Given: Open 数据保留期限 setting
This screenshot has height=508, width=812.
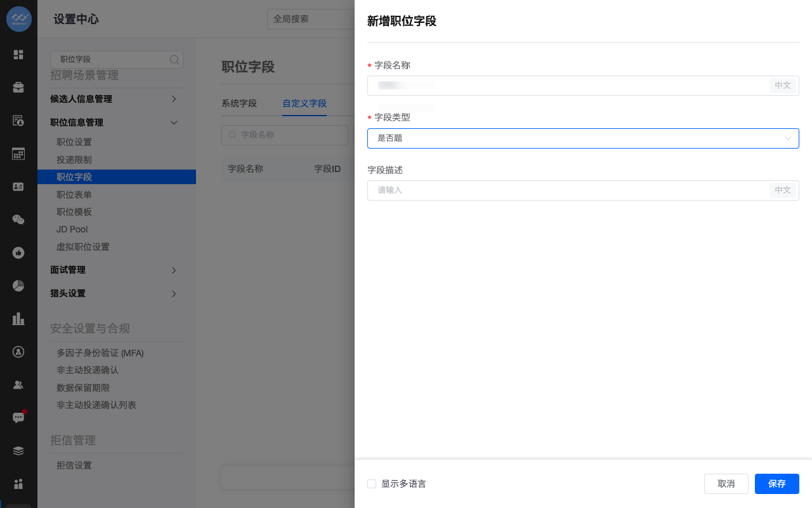Looking at the screenshot, I should pyautogui.click(x=83, y=388).
